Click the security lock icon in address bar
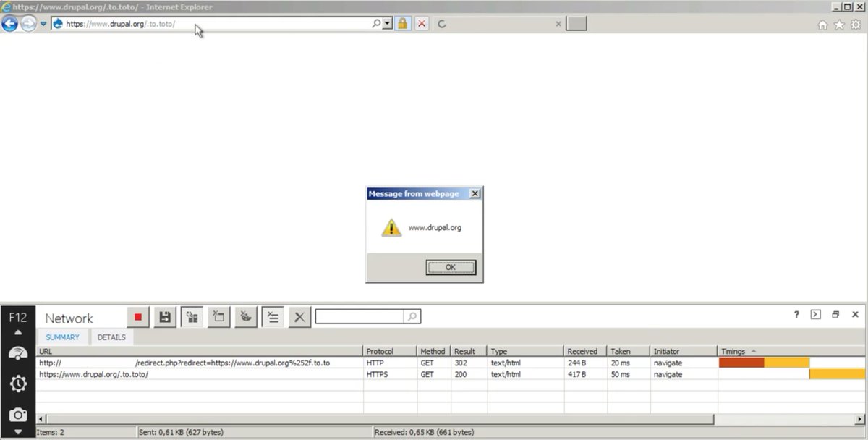The image size is (868, 440). pyautogui.click(x=402, y=24)
